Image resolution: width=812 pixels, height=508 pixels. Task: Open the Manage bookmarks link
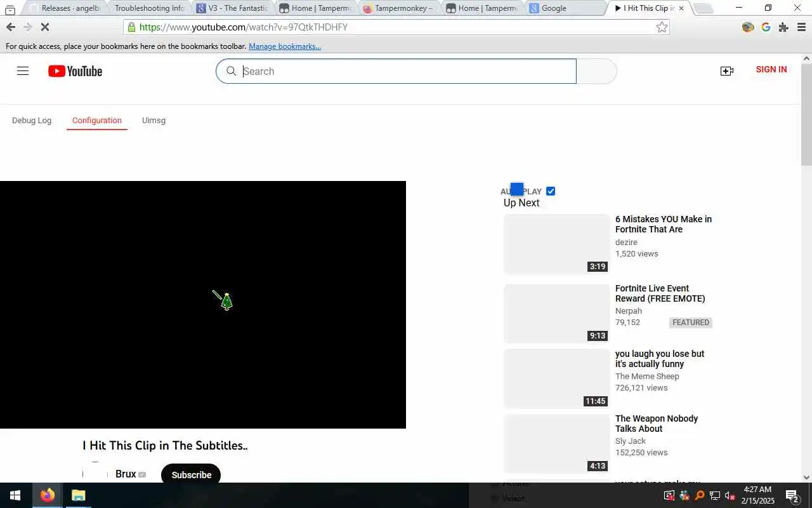point(285,46)
